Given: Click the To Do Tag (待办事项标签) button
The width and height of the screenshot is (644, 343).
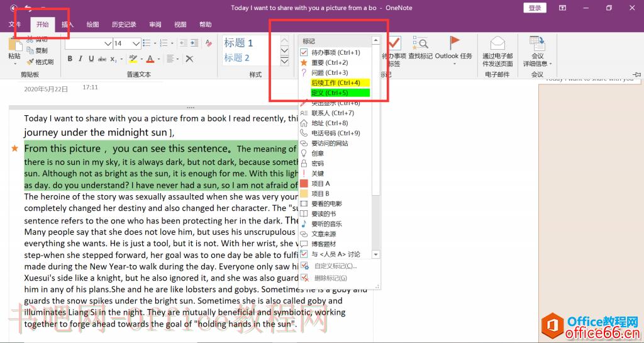Looking at the screenshot, I should (394, 51).
